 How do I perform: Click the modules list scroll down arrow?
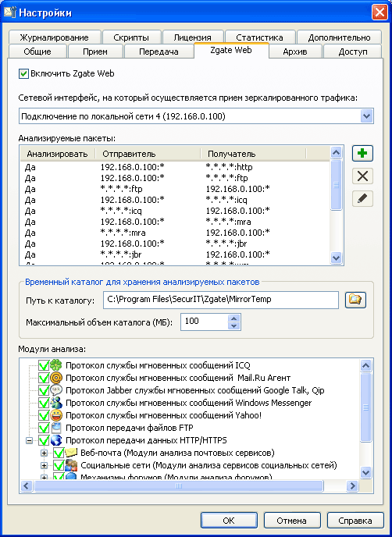pyautogui.click(x=366, y=473)
